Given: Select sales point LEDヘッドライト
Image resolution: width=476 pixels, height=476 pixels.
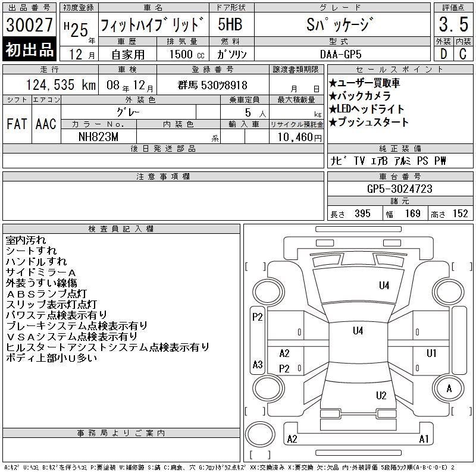Looking at the screenshot, I should point(367,109).
